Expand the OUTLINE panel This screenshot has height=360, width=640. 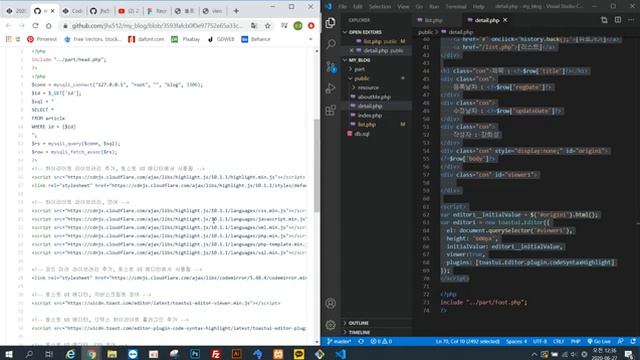point(356,323)
